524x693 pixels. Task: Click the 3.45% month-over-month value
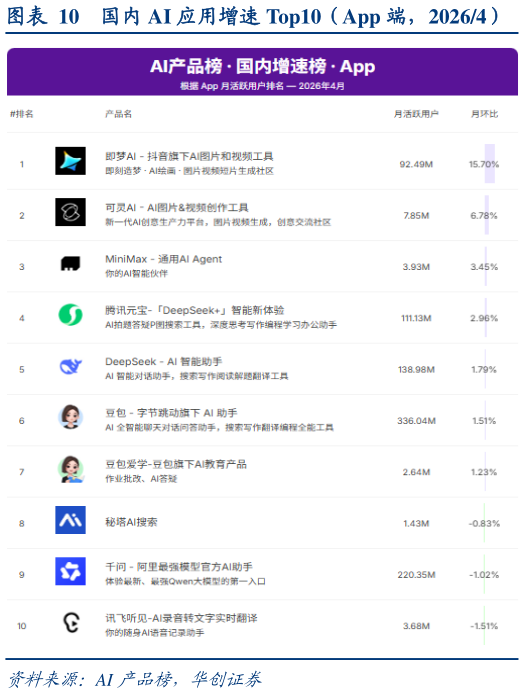pos(484,267)
